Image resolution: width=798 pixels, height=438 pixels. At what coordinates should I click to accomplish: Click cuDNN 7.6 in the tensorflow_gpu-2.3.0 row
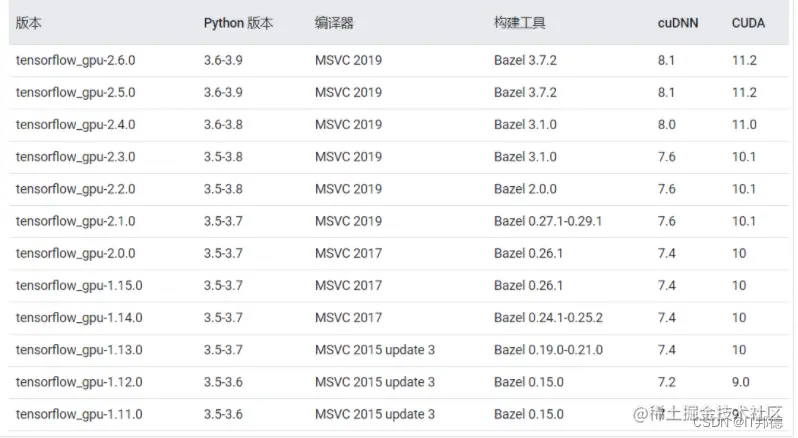click(667, 157)
